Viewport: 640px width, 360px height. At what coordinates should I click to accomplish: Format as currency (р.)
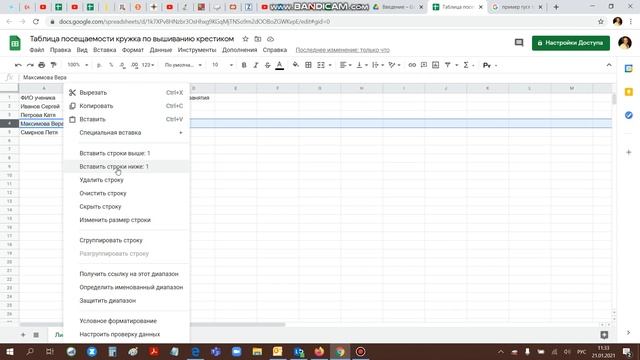pos(99,65)
